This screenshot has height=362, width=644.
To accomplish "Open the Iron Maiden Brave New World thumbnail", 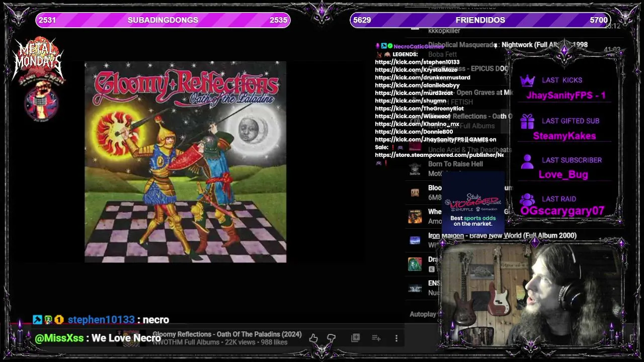I will (415, 240).
